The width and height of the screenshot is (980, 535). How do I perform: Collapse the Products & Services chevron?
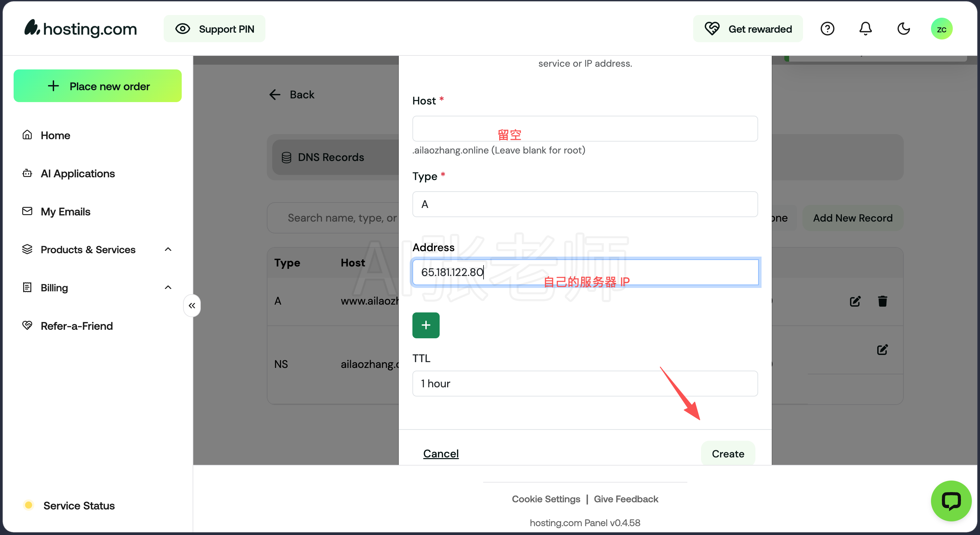click(x=168, y=249)
